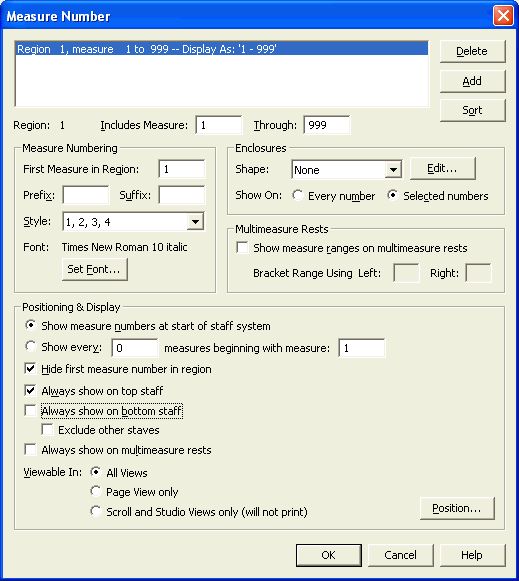The image size is (519, 581).
Task: Click the Through measure field
Action: [327, 125]
